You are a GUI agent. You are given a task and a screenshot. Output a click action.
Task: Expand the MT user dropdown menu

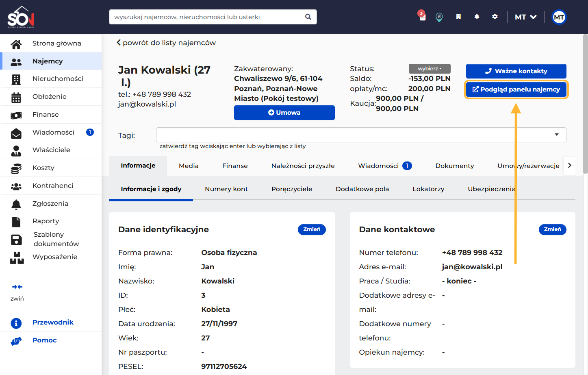(x=525, y=17)
